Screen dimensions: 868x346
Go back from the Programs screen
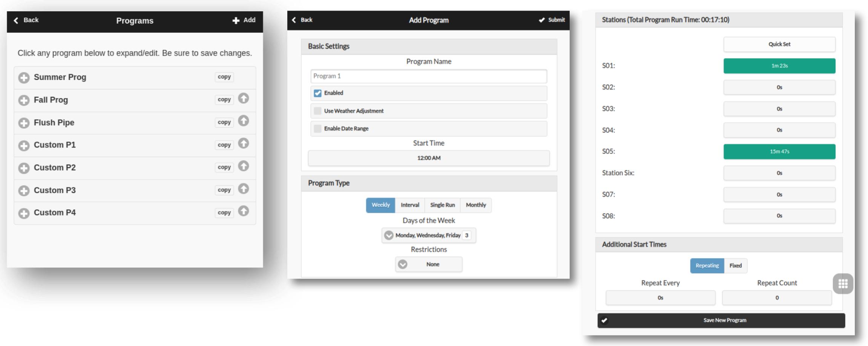pyautogui.click(x=26, y=20)
